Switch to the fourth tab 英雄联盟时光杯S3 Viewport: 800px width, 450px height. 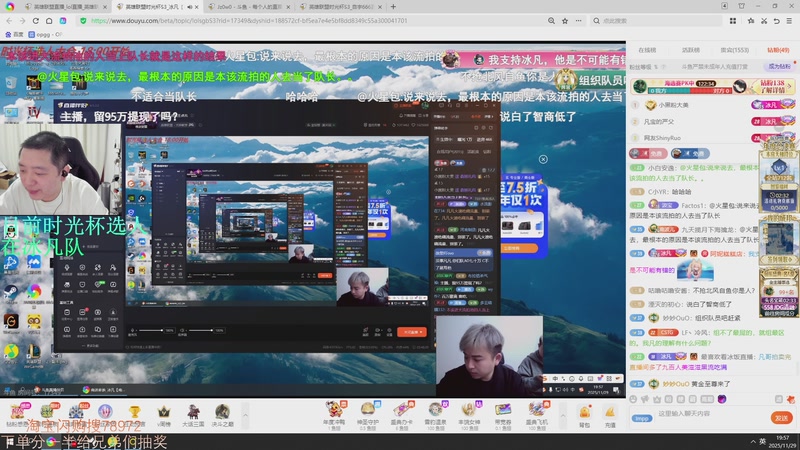click(341, 7)
